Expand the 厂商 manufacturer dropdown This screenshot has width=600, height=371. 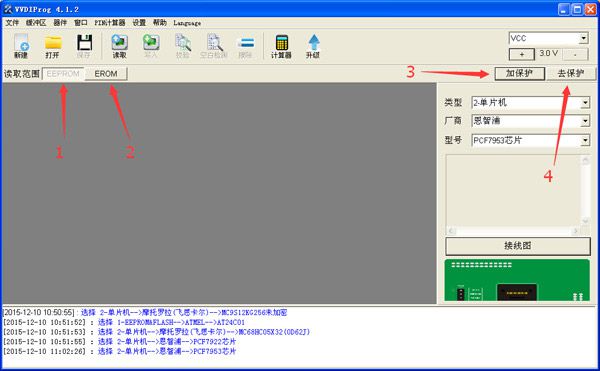point(585,121)
